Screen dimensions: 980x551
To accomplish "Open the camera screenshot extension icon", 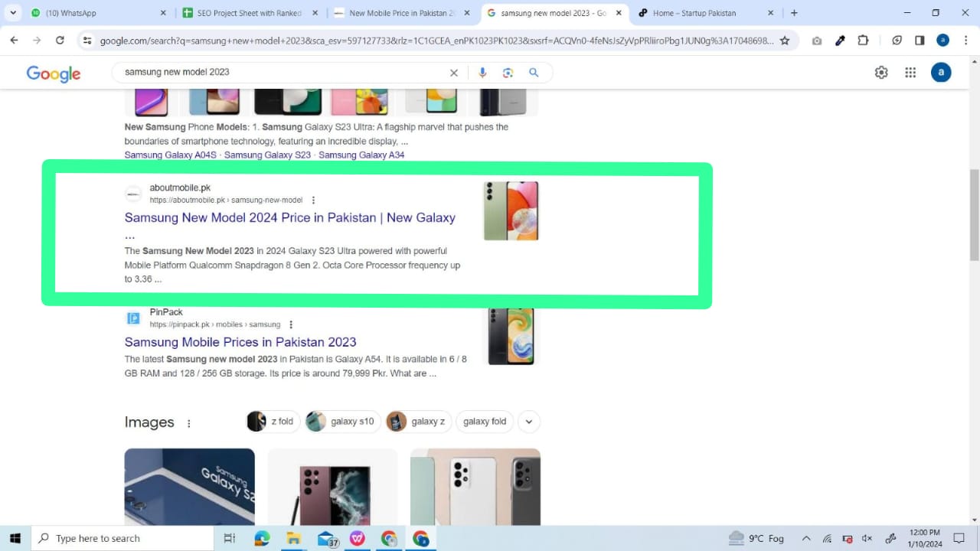I will pyautogui.click(x=817, y=41).
